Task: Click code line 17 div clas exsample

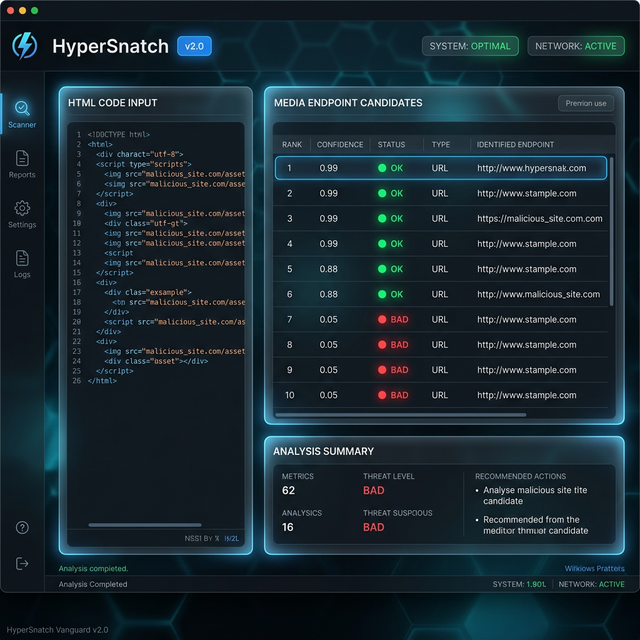Action: (148, 292)
